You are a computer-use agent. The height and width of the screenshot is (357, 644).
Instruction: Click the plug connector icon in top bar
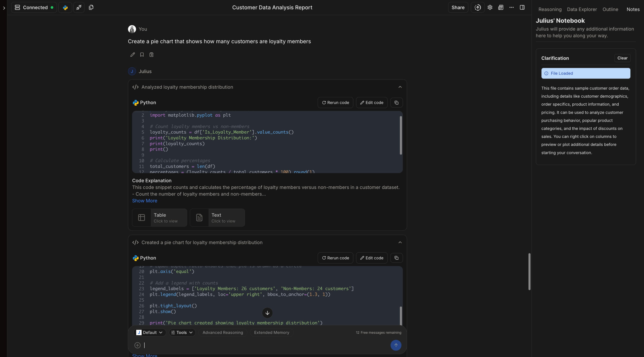79,8
